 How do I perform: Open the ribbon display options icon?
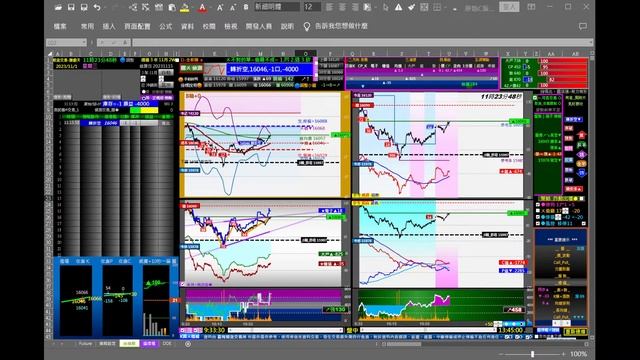pyautogui.click(x=531, y=7)
